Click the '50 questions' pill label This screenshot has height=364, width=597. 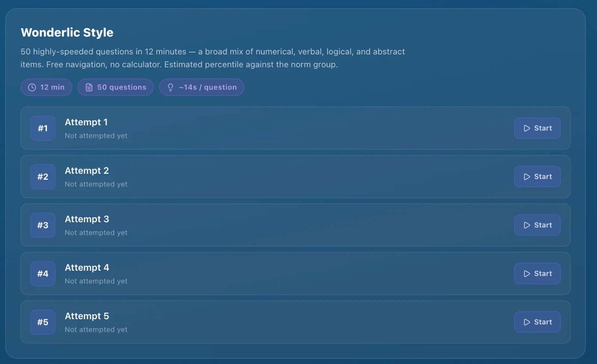(122, 87)
